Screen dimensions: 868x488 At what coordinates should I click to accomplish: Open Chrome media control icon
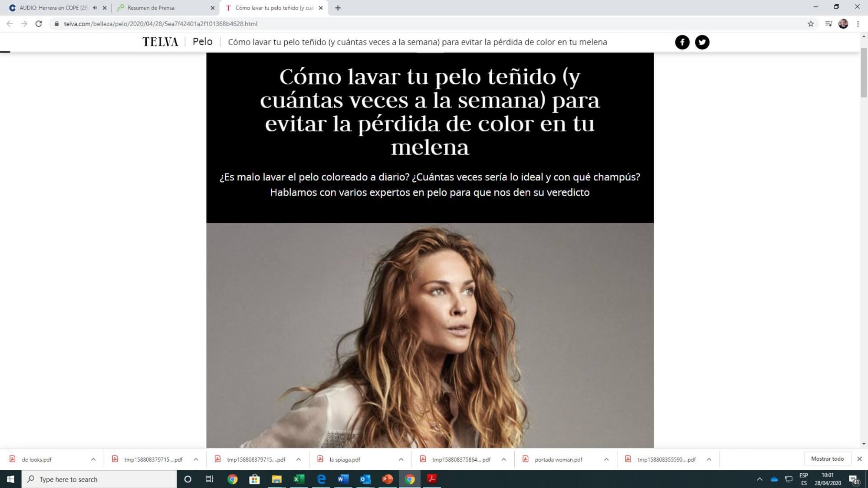pos(829,24)
